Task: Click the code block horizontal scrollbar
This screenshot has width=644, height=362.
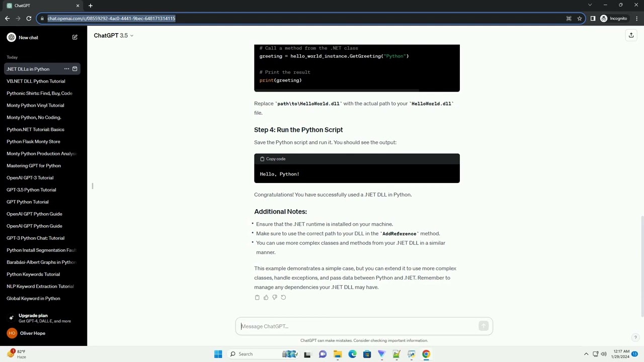Action: (337, 90)
